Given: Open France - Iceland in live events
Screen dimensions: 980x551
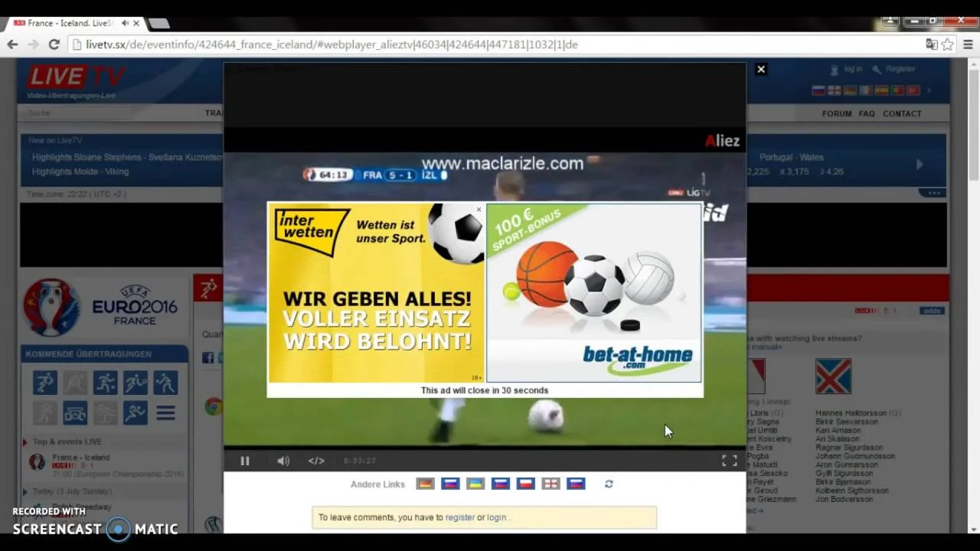Looking at the screenshot, I should tap(81, 458).
